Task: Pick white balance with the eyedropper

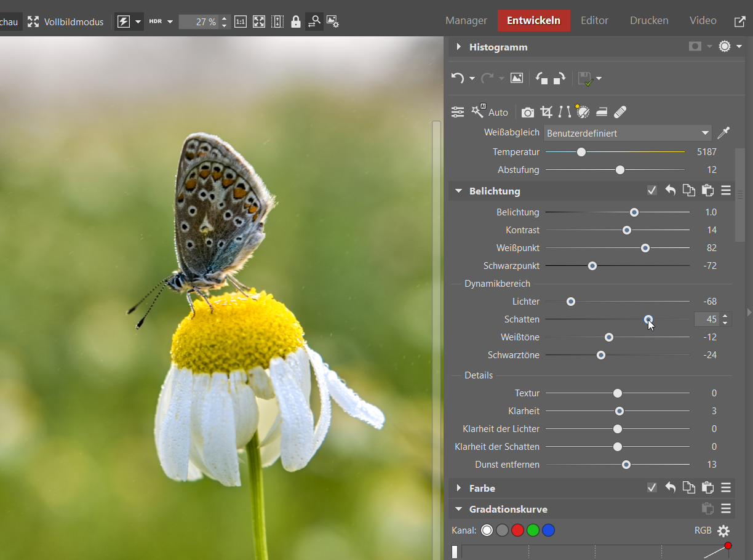Action: tap(723, 133)
